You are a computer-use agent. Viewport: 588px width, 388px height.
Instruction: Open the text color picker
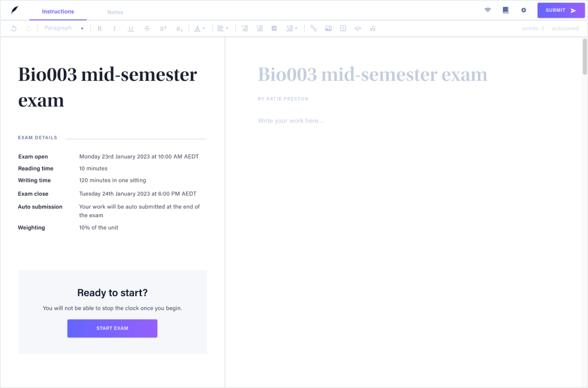click(199, 28)
